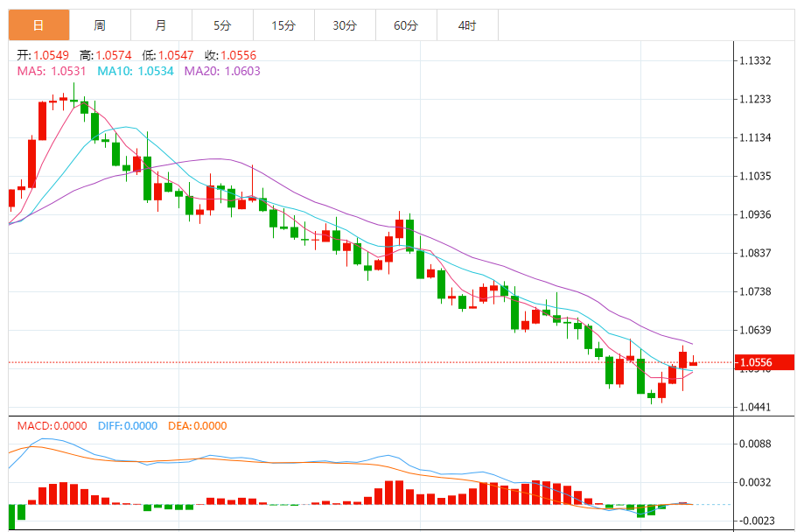804x532 pixels.
Task: Open the 60分 timeframe tab
Action: coord(406,24)
